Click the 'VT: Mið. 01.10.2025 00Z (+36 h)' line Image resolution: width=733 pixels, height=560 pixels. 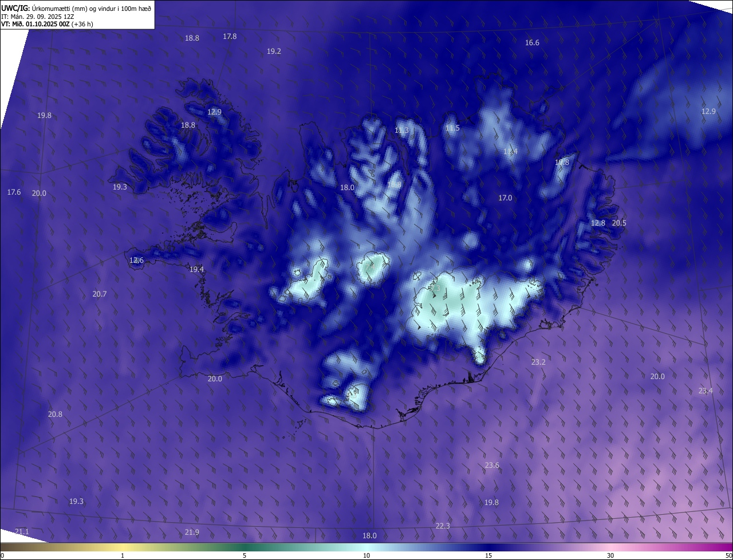[x=47, y=24]
